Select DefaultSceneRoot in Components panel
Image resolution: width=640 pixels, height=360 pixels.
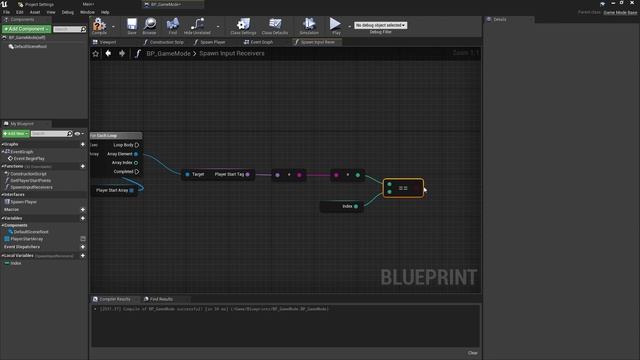tap(31, 47)
